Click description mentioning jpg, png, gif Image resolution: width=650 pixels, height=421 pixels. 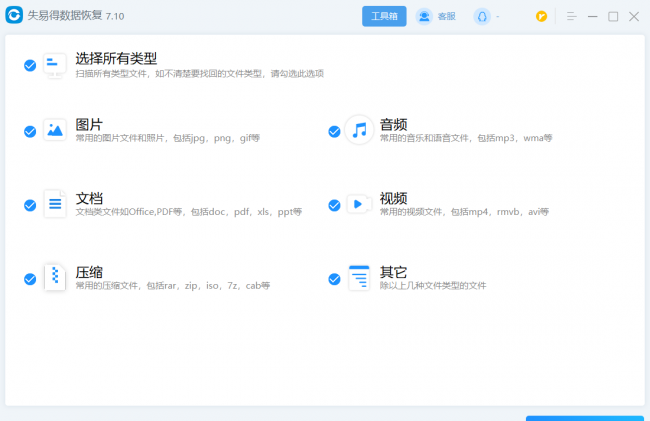167,138
